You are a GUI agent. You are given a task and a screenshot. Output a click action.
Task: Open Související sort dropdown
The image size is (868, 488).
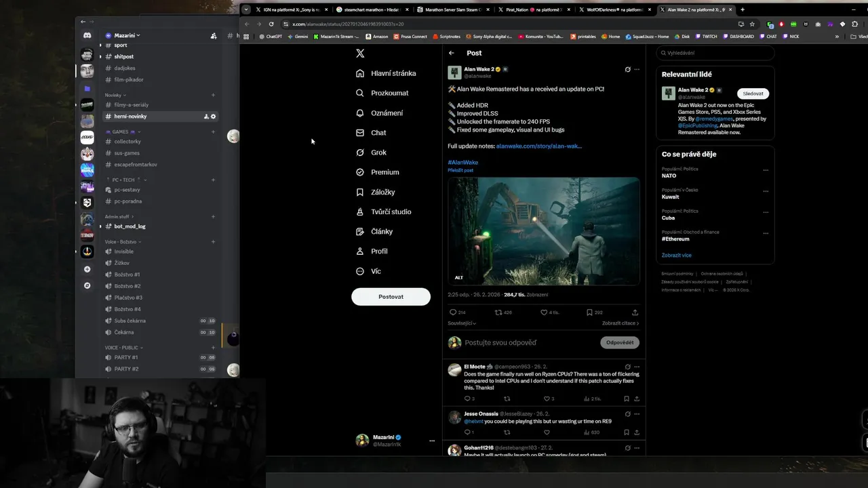[462, 323]
